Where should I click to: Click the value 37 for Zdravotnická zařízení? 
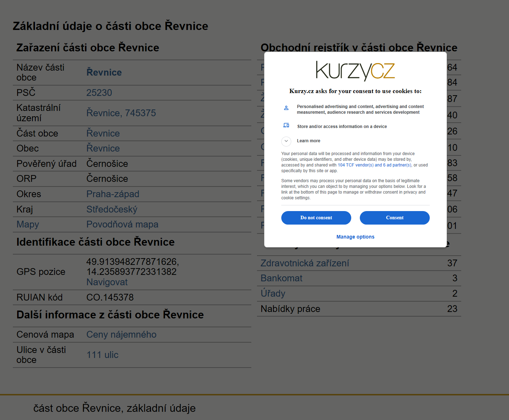452,263
